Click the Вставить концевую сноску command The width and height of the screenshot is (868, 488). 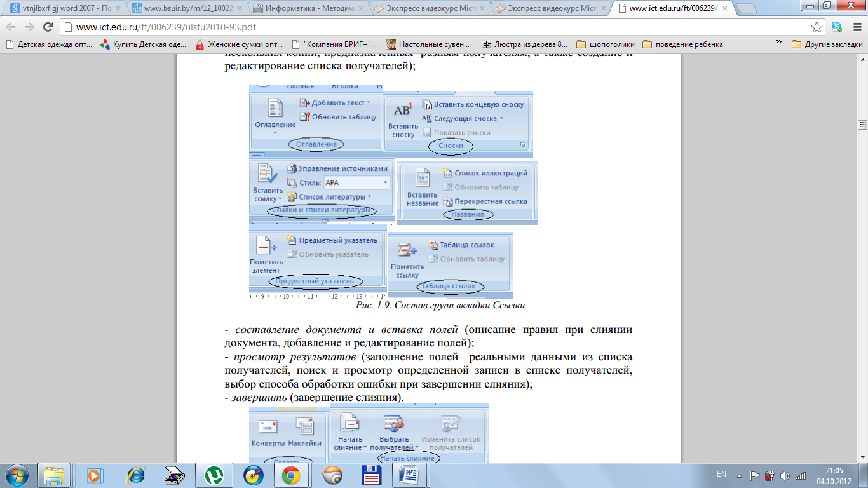pyautogui.click(x=473, y=104)
